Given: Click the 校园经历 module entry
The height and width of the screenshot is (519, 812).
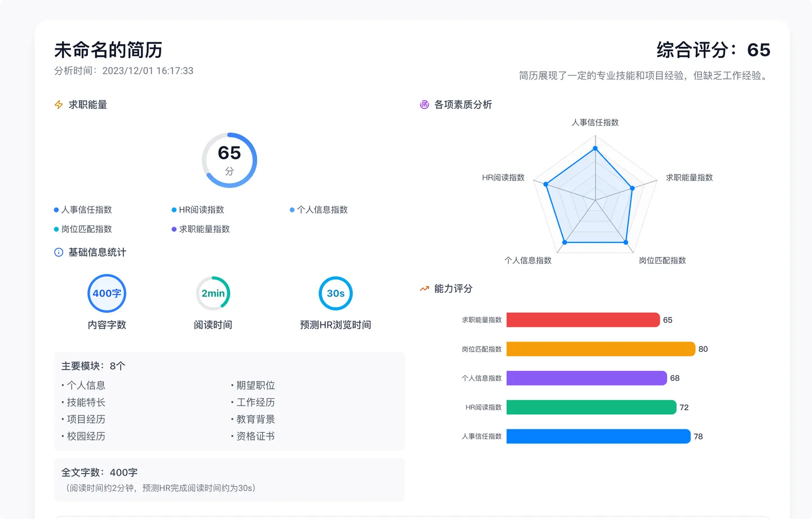Looking at the screenshot, I should click(x=86, y=436).
